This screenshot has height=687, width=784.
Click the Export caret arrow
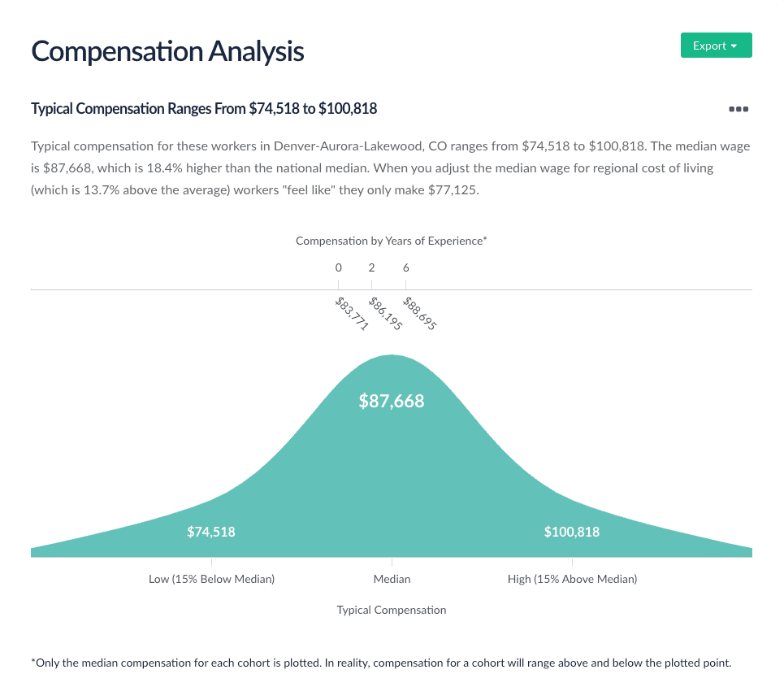(x=734, y=46)
